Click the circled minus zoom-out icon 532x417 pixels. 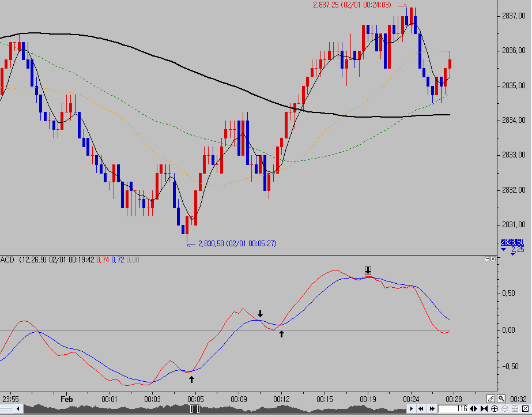click(x=504, y=408)
